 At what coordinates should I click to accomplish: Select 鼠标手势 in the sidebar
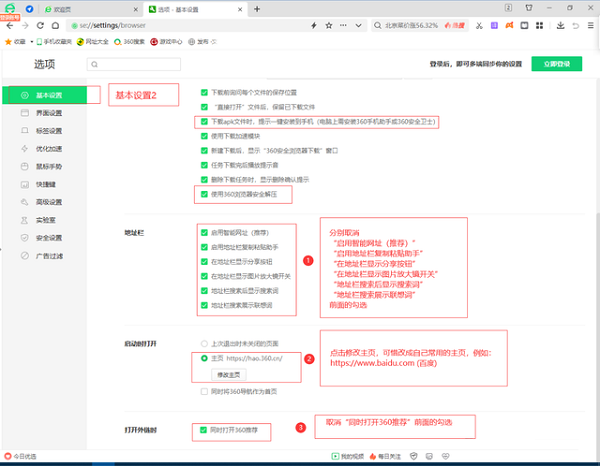click(x=44, y=167)
